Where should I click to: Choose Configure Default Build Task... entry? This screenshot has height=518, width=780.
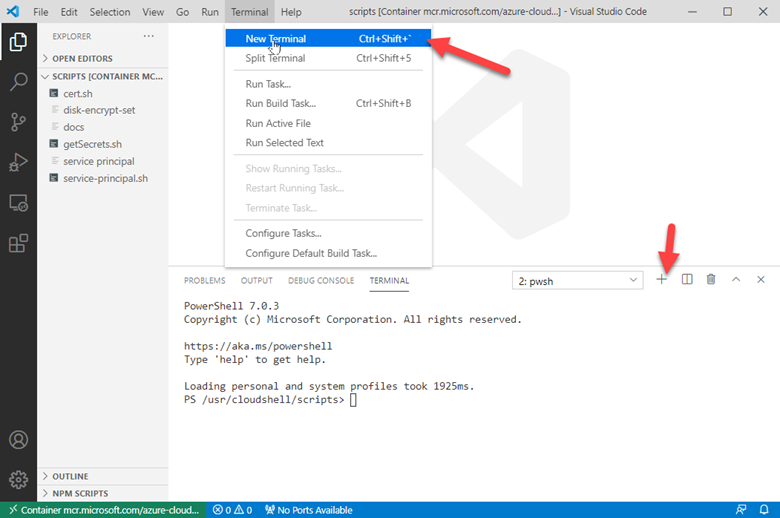click(328, 253)
